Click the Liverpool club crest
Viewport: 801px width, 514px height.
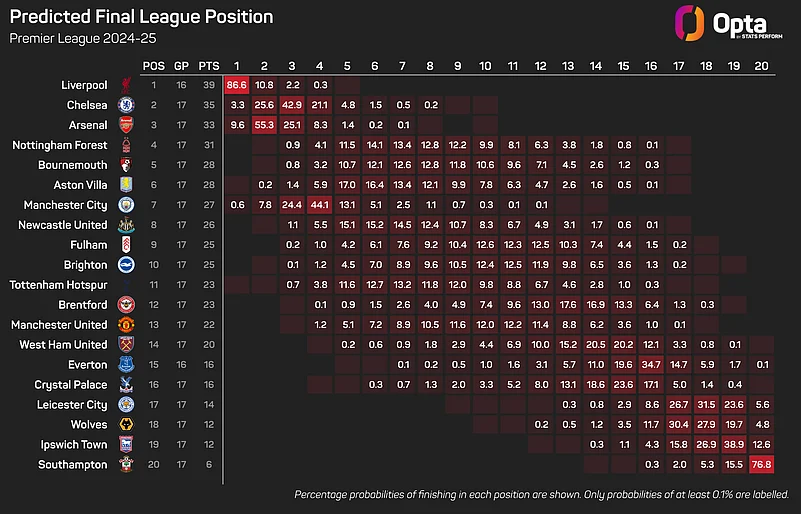pyautogui.click(x=127, y=86)
